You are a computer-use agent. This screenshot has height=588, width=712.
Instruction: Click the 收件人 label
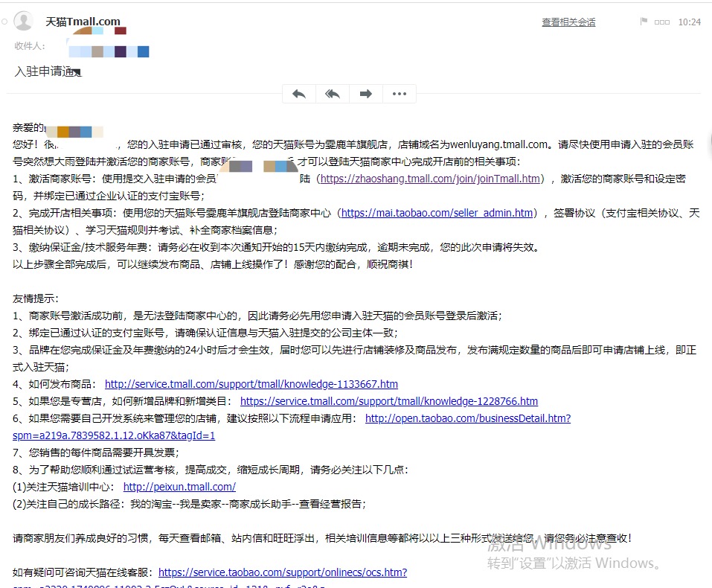30,46
